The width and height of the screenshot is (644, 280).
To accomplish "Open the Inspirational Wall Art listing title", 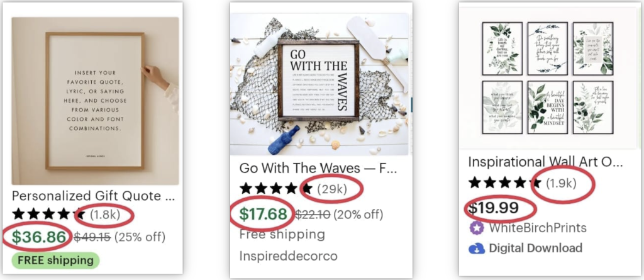I will tap(546, 162).
